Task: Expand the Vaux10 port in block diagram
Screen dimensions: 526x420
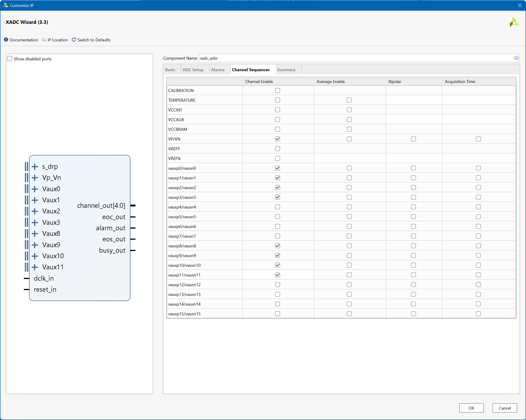Action: tap(35, 256)
